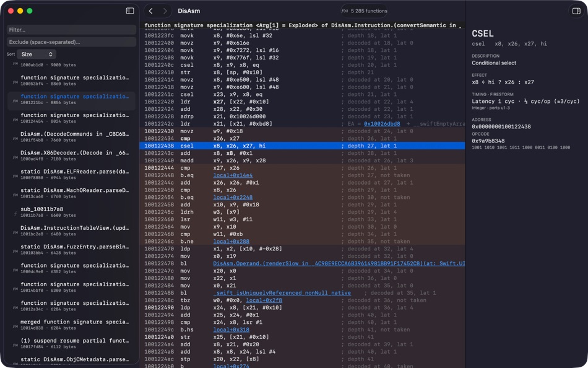Go back with the left chevron
This screenshot has width=588, height=368.
point(151,11)
